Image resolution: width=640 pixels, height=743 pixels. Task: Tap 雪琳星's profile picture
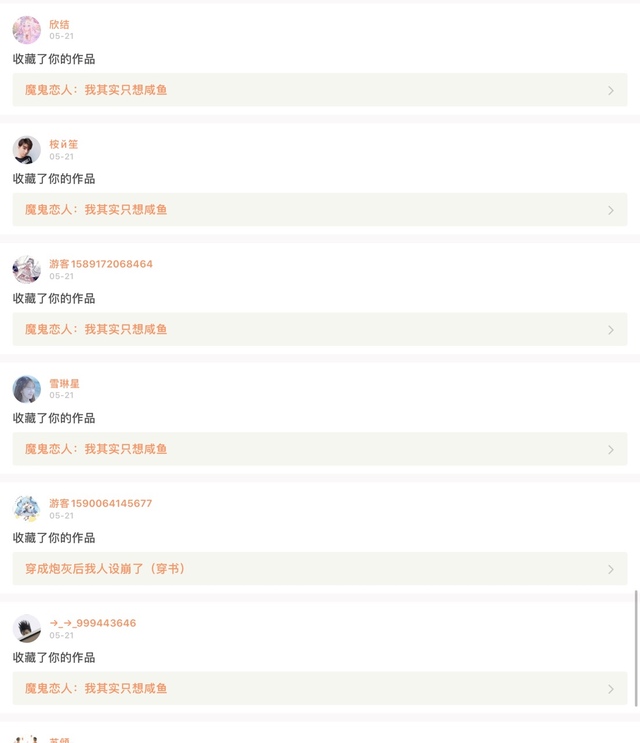(27, 389)
